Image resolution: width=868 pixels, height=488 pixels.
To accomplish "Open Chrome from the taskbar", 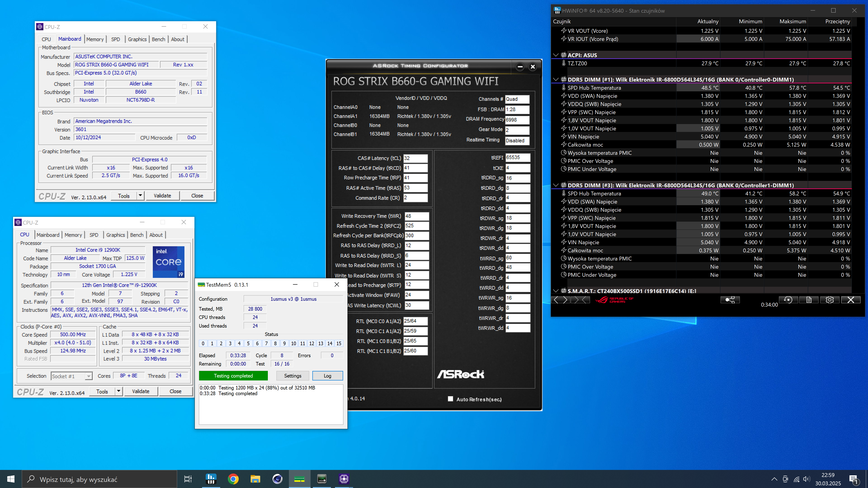I will coord(233,479).
